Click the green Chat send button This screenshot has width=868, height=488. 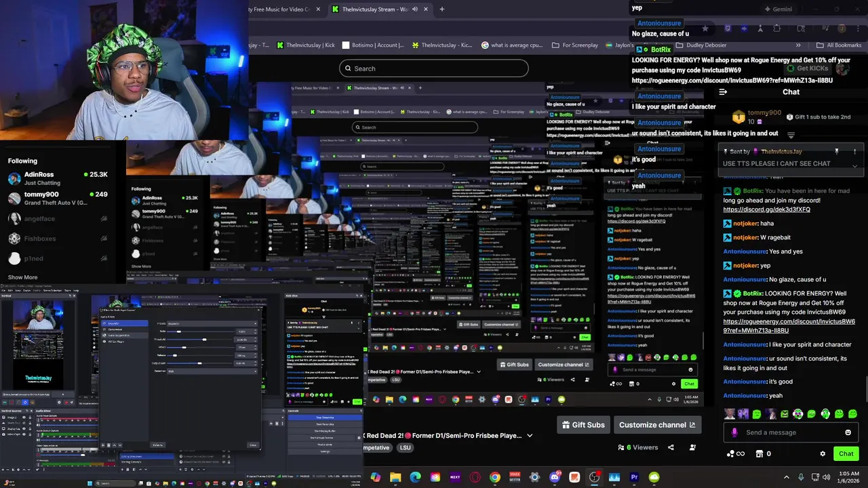click(x=846, y=453)
